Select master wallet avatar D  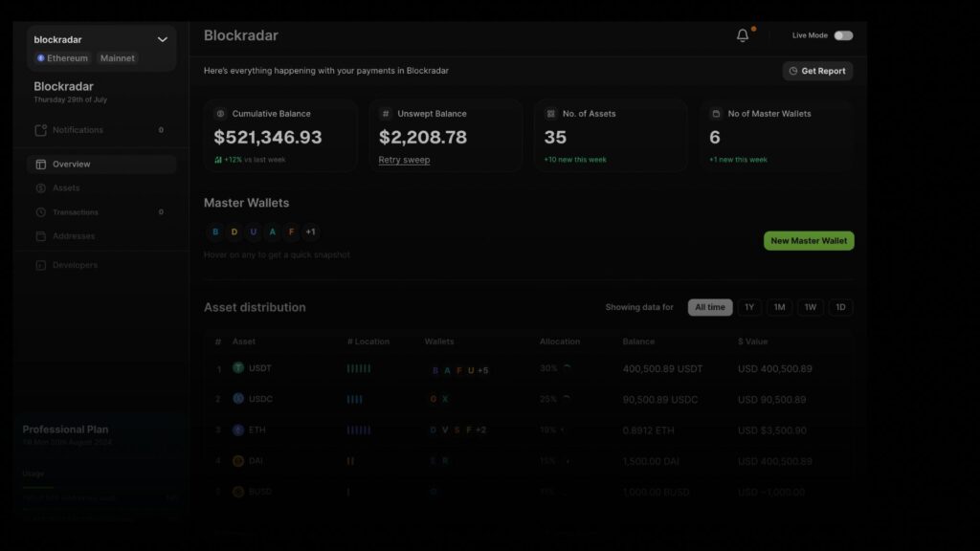click(234, 231)
